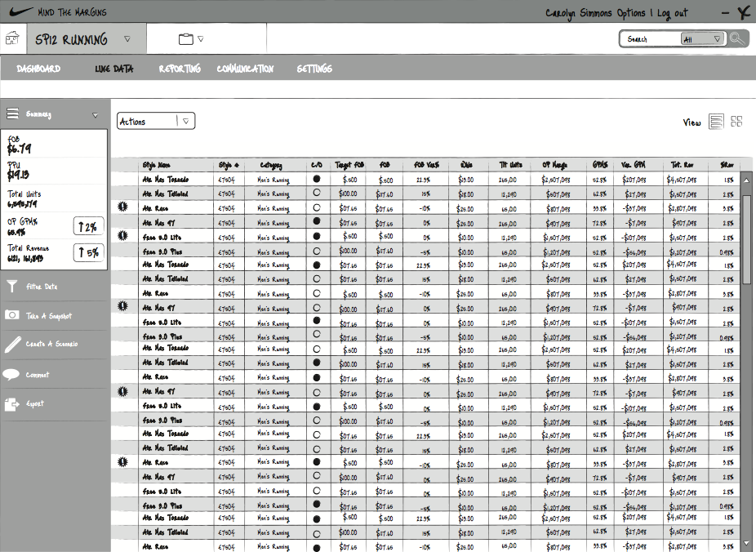Expand the arrow beside the folder icon
756x552 pixels.
(x=201, y=39)
